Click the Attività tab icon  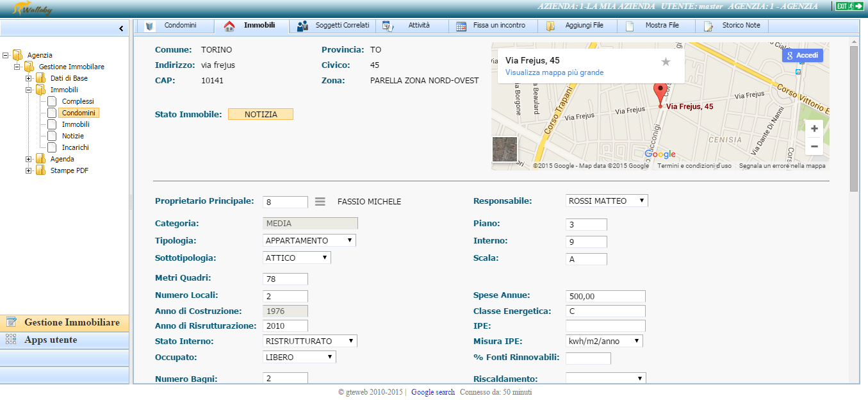388,26
